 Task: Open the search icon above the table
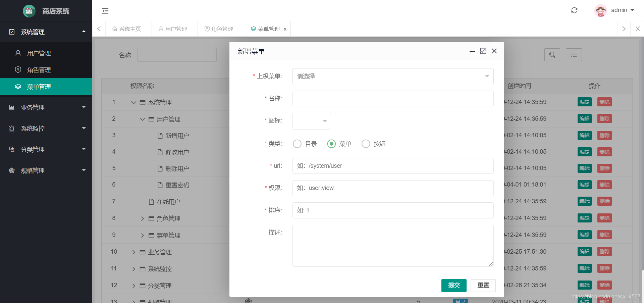click(552, 55)
